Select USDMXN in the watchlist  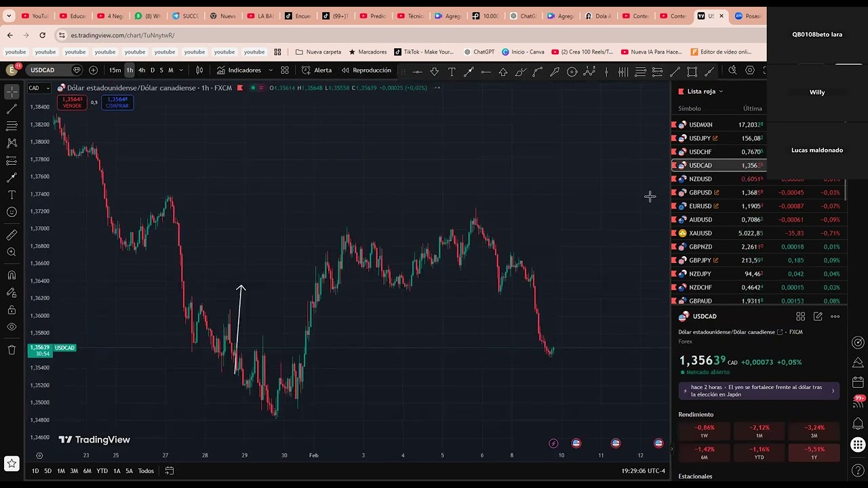[x=719, y=125]
